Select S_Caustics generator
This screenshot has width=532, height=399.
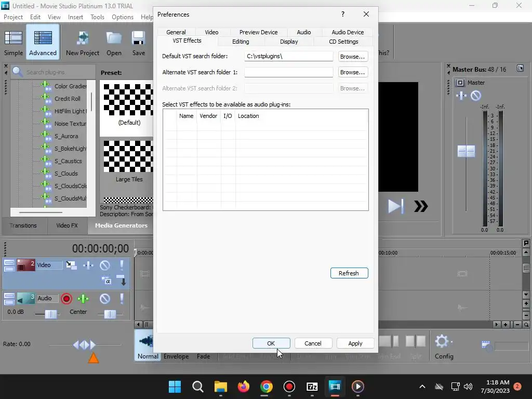[x=68, y=161]
